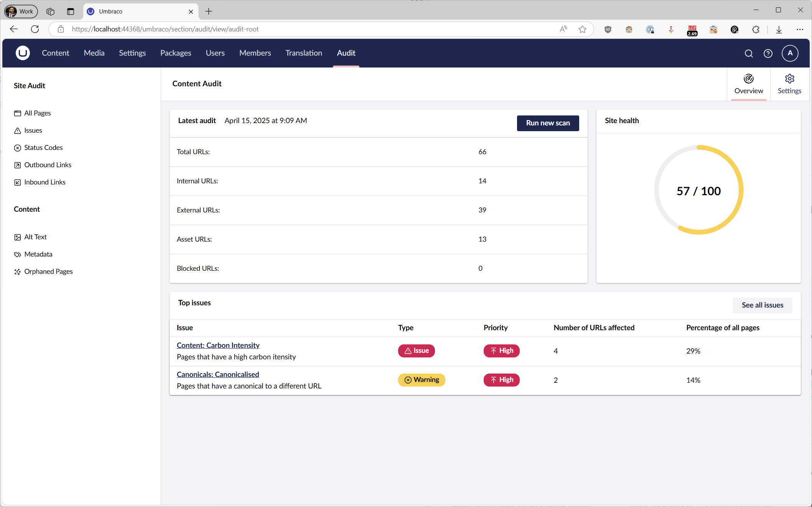Open Canonicals: Canonicalised issue link
Viewport: 812px width, 507px height.
pyautogui.click(x=217, y=374)
